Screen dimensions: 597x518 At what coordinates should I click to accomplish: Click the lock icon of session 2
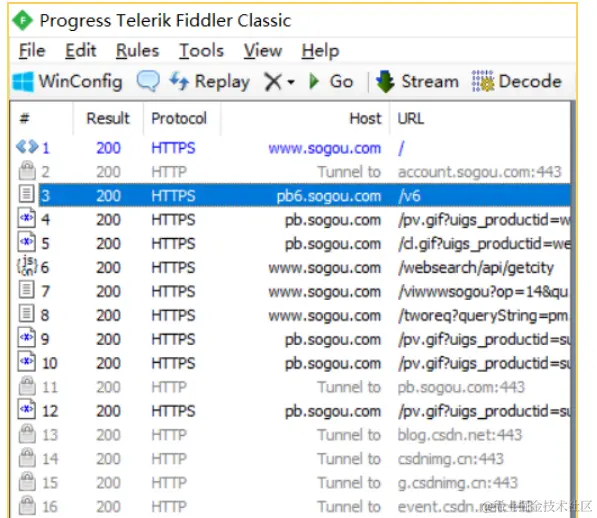[27, 171]
